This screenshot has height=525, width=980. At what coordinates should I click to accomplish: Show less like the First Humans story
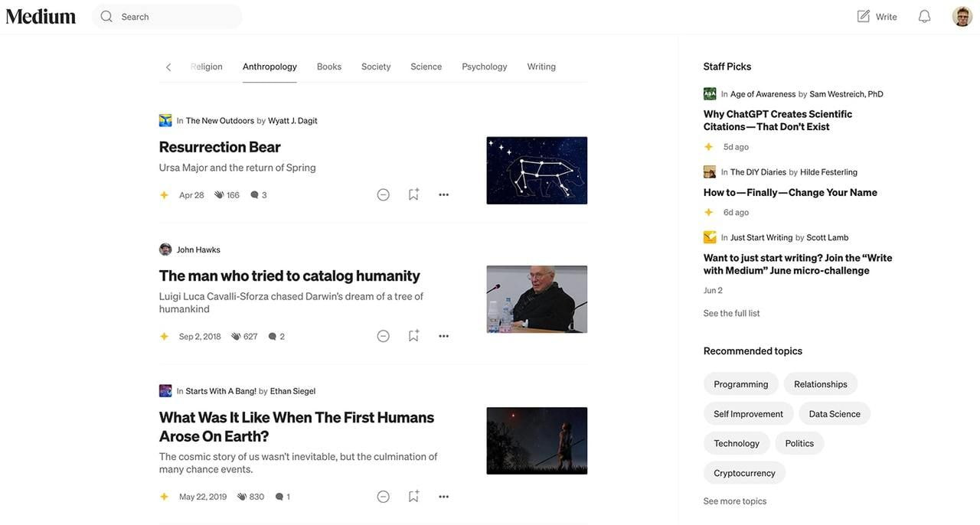click(x=384, y=497)
